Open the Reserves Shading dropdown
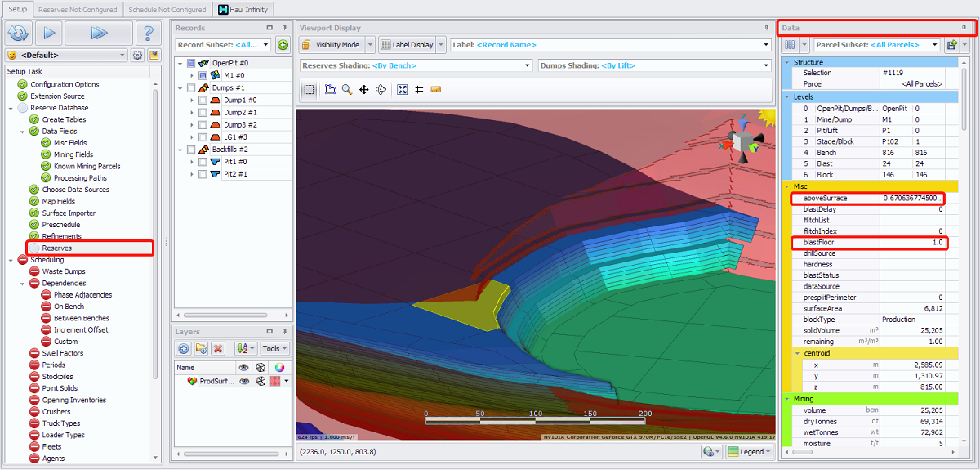 pos(527,65)
